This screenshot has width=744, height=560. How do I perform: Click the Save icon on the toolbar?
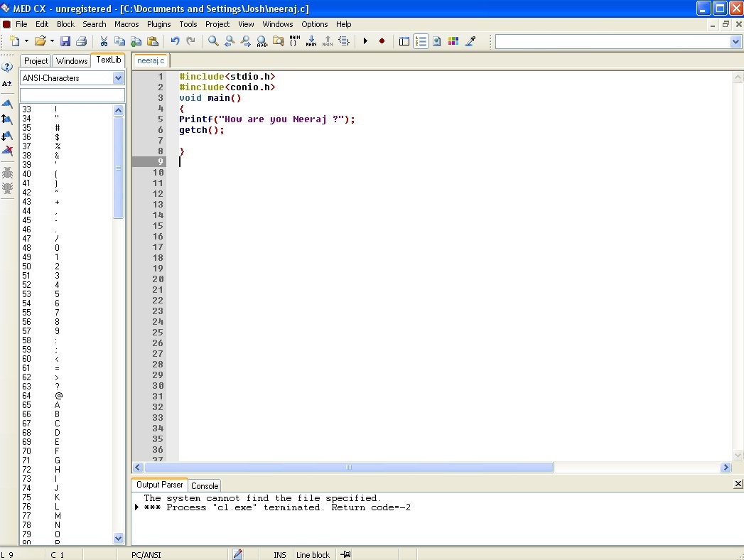pos(65,41)
